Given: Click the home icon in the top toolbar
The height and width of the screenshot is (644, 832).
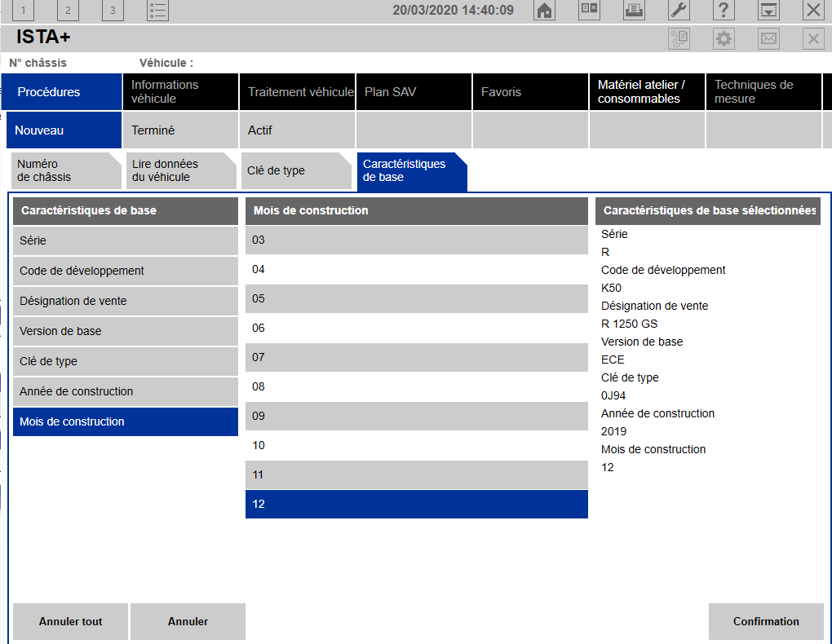Looking at the screenshot, I should [544, 11].
